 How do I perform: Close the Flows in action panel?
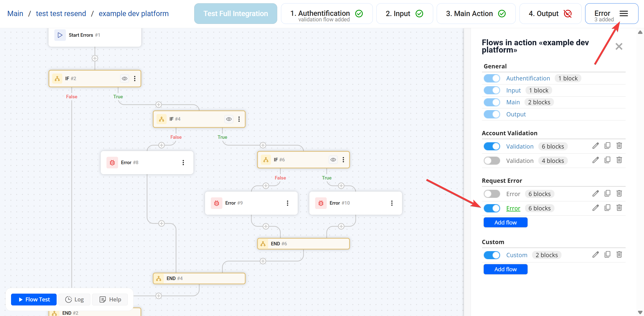(619, 46)
